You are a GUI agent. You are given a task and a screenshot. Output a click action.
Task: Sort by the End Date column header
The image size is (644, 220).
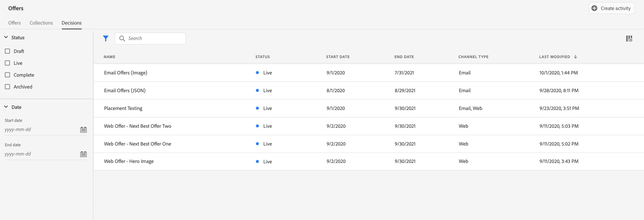404,57
